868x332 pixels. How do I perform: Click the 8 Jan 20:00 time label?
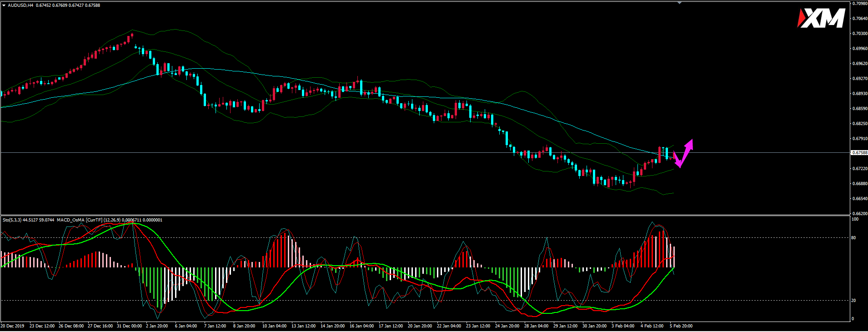[244, 326]
